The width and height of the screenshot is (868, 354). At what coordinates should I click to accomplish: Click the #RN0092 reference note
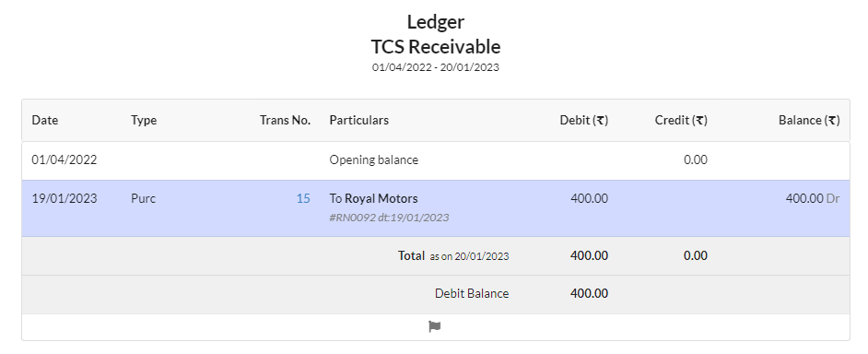pyautogui.click(x=389, y=218)
